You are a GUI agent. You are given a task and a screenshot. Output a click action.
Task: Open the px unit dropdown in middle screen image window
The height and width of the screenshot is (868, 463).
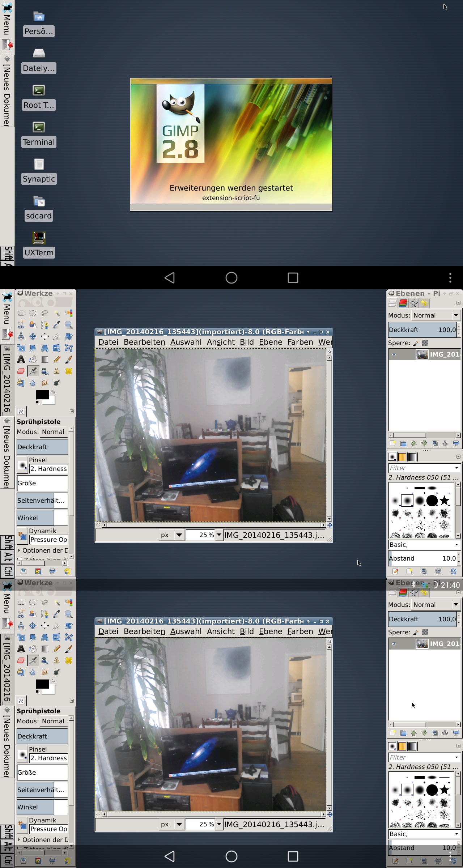coord(172,535)
